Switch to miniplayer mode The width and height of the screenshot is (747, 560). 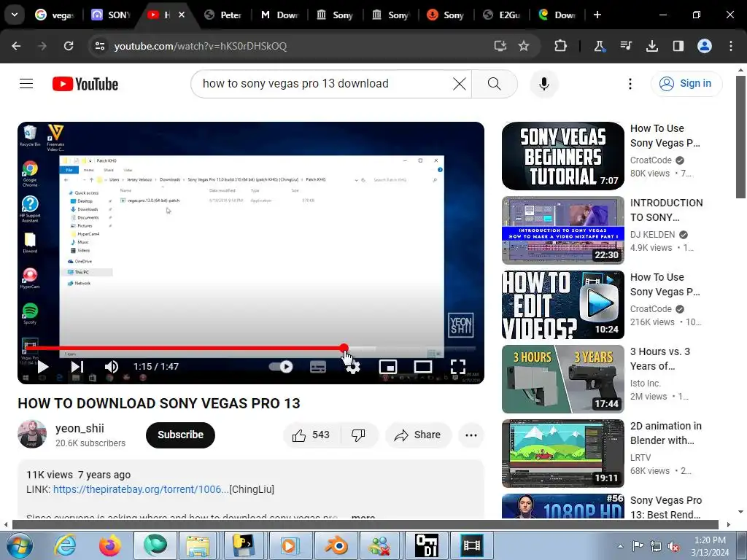click(388, 367)
